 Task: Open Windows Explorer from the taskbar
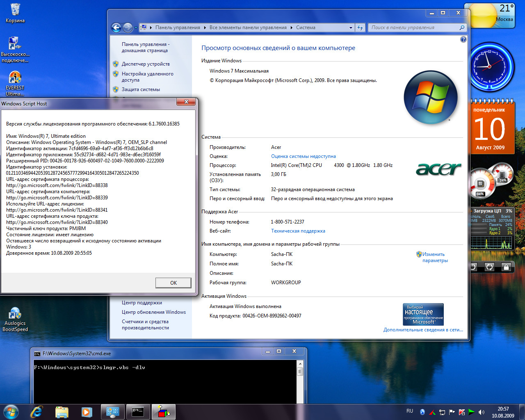62,412
